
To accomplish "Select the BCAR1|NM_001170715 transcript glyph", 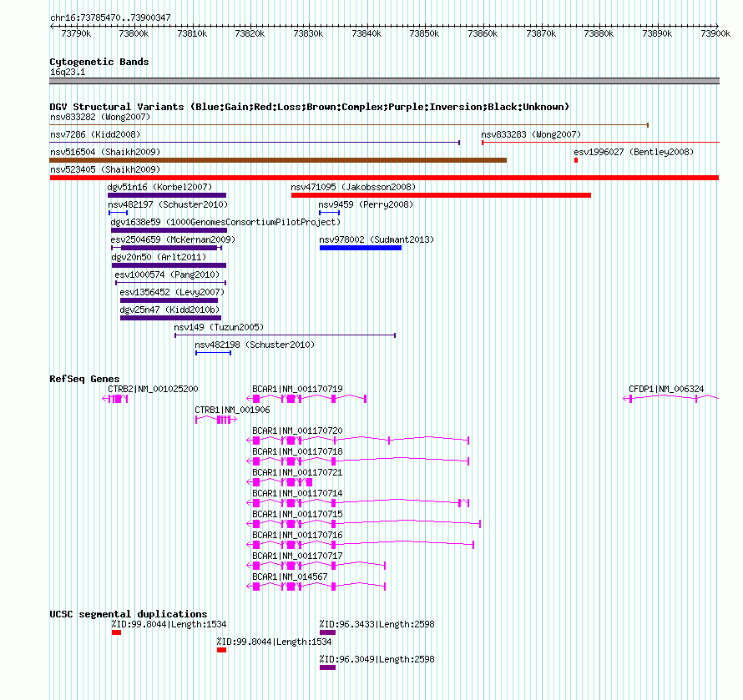I will click(364, 524).
